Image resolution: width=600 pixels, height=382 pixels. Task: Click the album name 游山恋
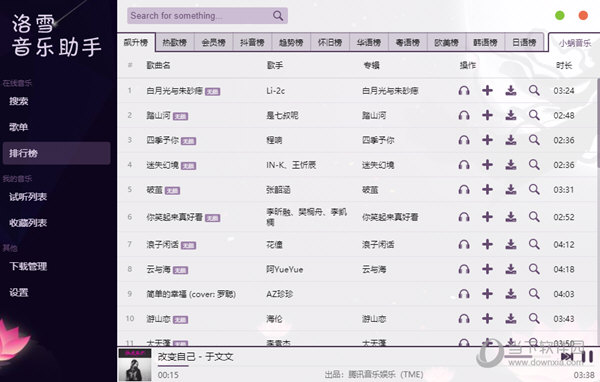(x=374, y=318)
